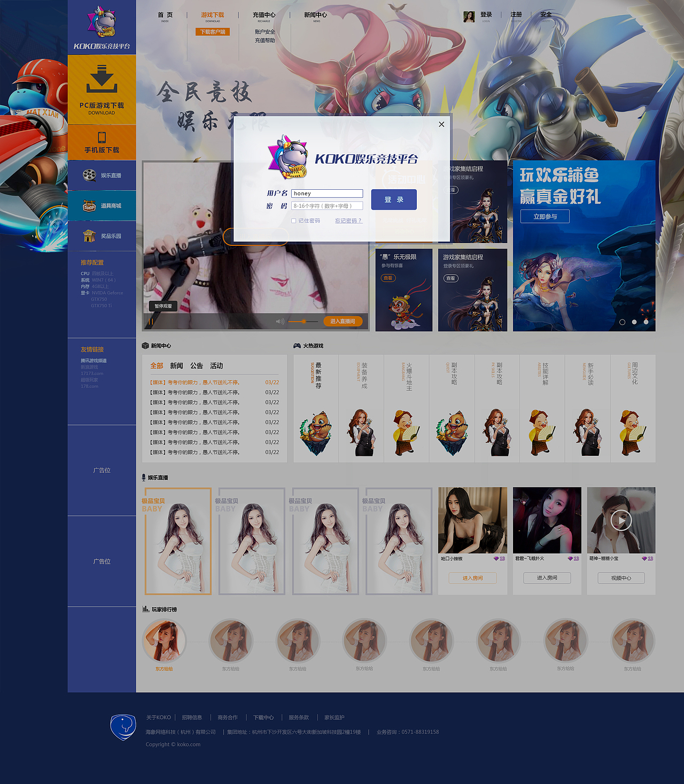
Task: Switch to the 新闻 news tab
Action: coord(176,366)
